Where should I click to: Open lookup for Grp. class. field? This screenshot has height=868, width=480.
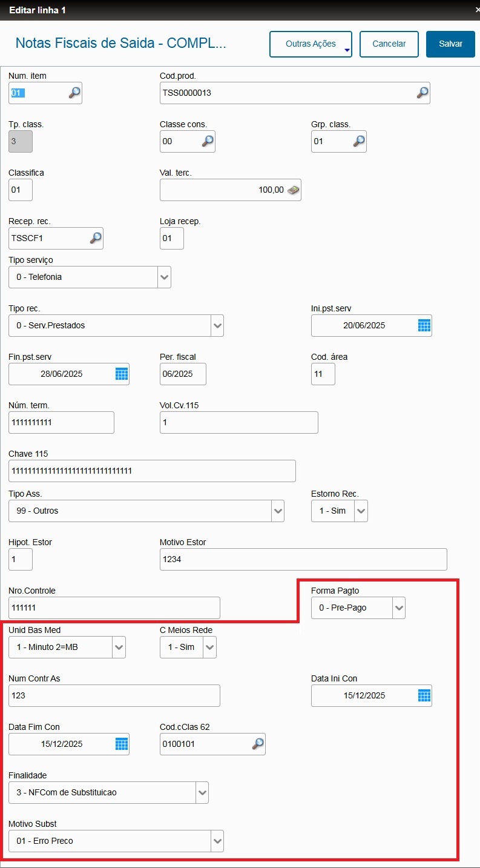click(x=358, y=141)
